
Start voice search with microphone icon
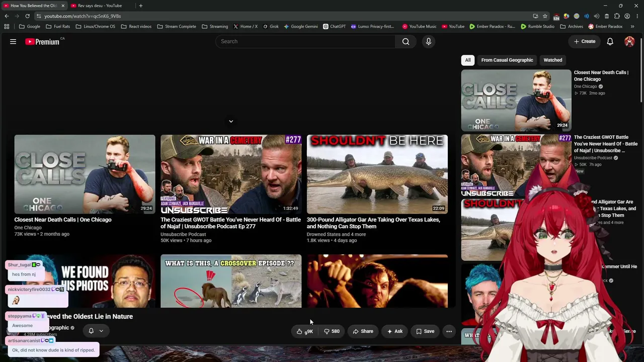point(429,41)
